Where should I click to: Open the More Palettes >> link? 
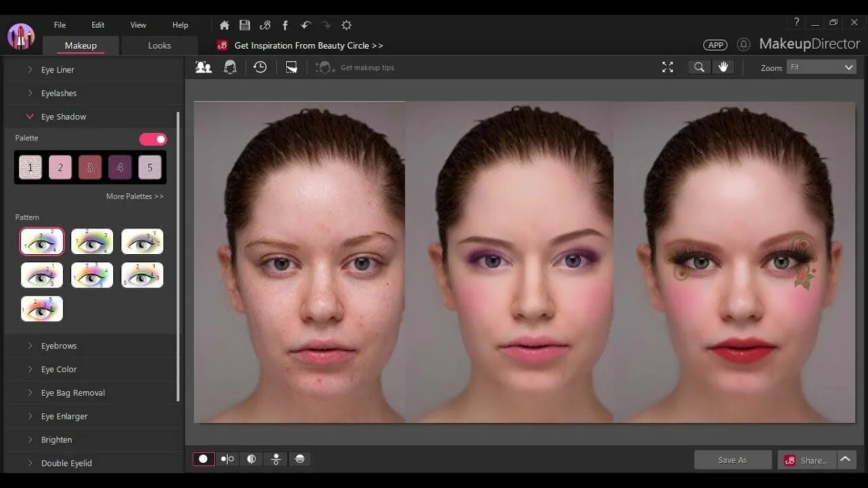pyautogui.click(x=135, y=197)
